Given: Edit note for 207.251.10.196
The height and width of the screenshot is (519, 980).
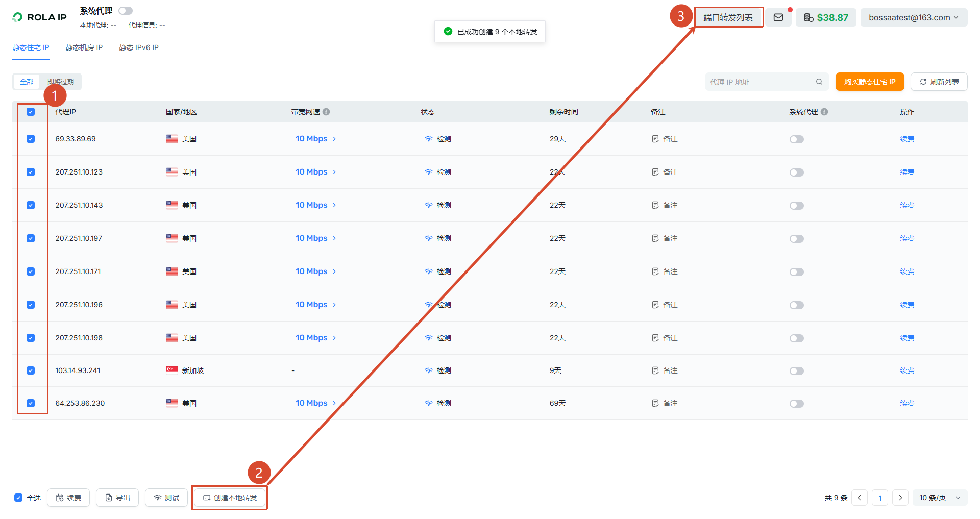Looking at the screenshot, I should coord(665,305).
